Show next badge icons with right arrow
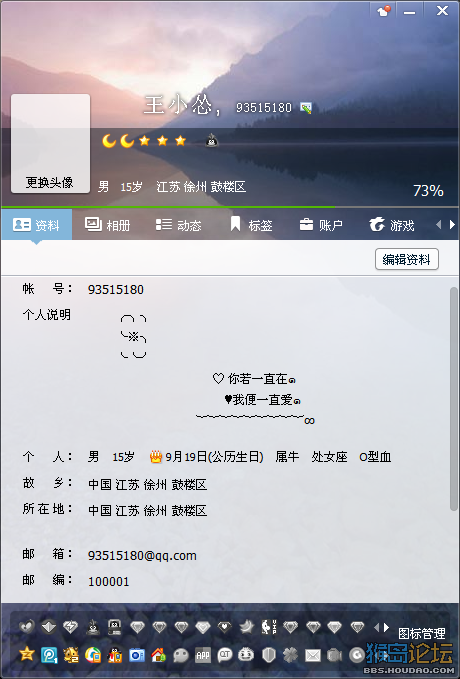This screenshot has width=460, height=679. [386, 627]
